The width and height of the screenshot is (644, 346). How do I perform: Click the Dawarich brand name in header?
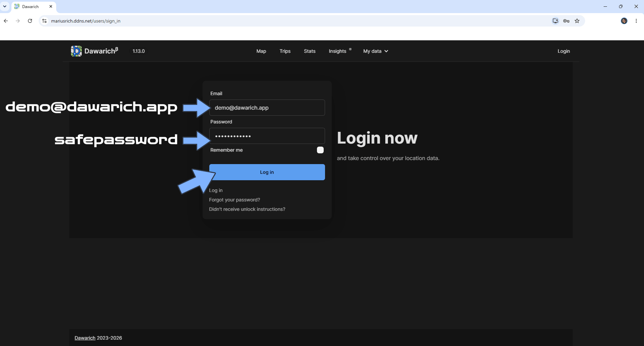[x=101, y=51]
